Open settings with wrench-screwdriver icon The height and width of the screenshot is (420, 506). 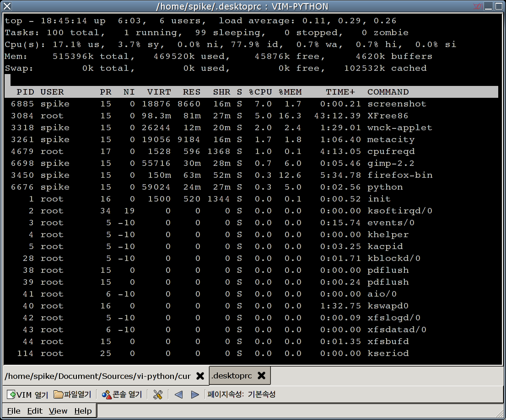click(158, 394)
